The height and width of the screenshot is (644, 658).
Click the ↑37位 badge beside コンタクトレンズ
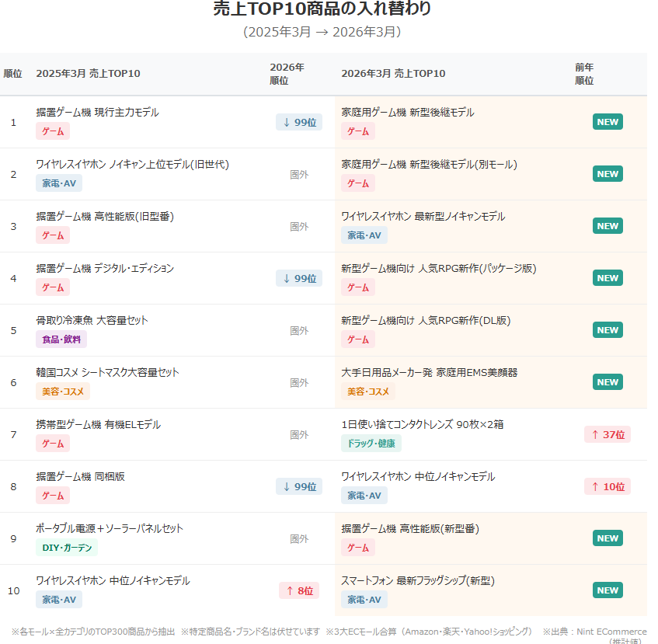(608, 434)
